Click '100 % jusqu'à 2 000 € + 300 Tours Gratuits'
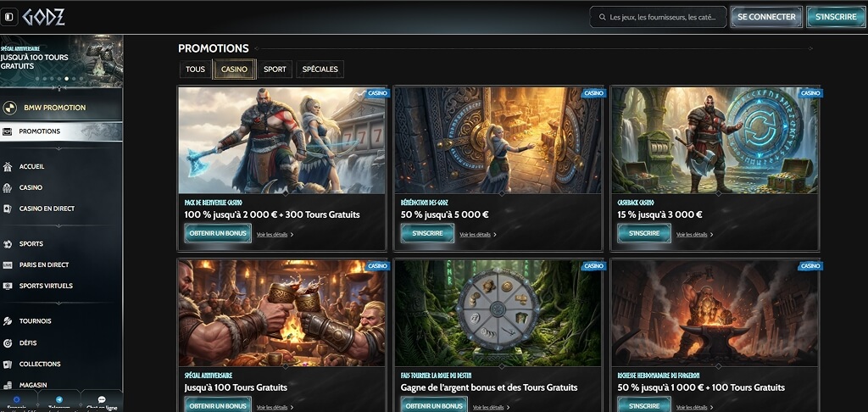Image resolution: width=868 pixels, height=412 pixels. coord(272,214)
